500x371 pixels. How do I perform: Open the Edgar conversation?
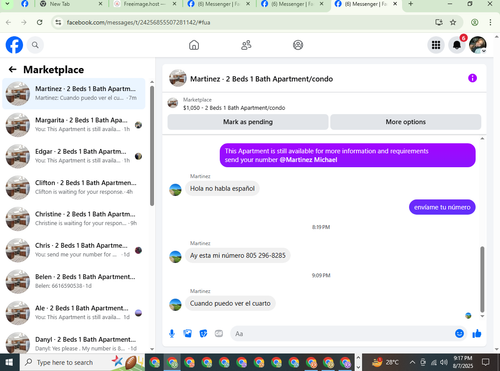[74, 156]
